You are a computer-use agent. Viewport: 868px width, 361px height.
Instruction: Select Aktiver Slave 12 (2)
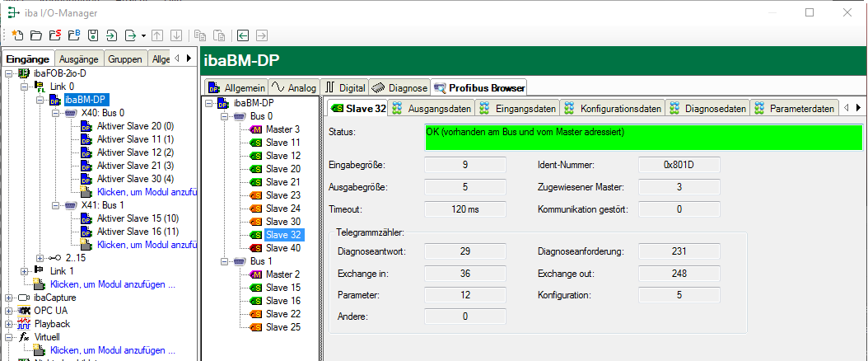pyautogui.click(x=135, y=152)
